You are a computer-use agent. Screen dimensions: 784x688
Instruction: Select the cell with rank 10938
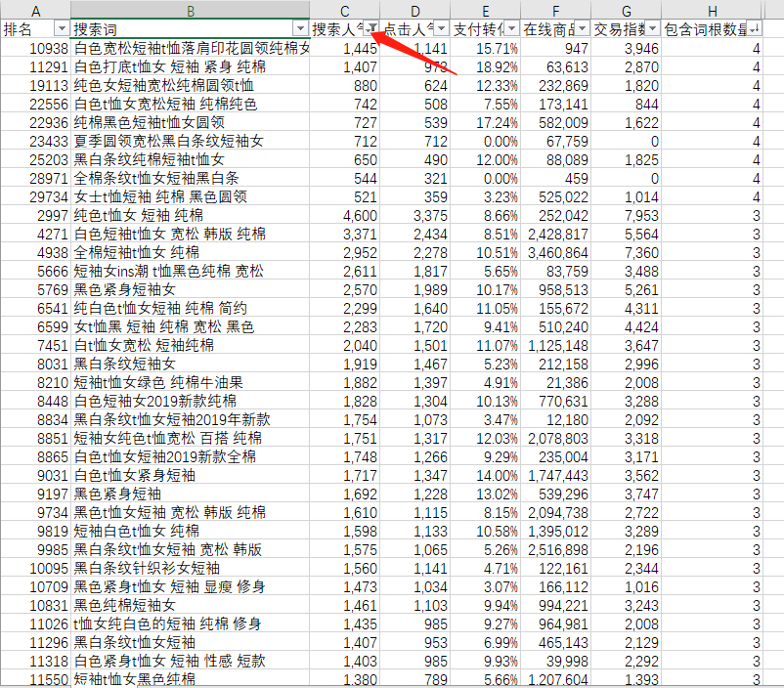tap(35, 48)
